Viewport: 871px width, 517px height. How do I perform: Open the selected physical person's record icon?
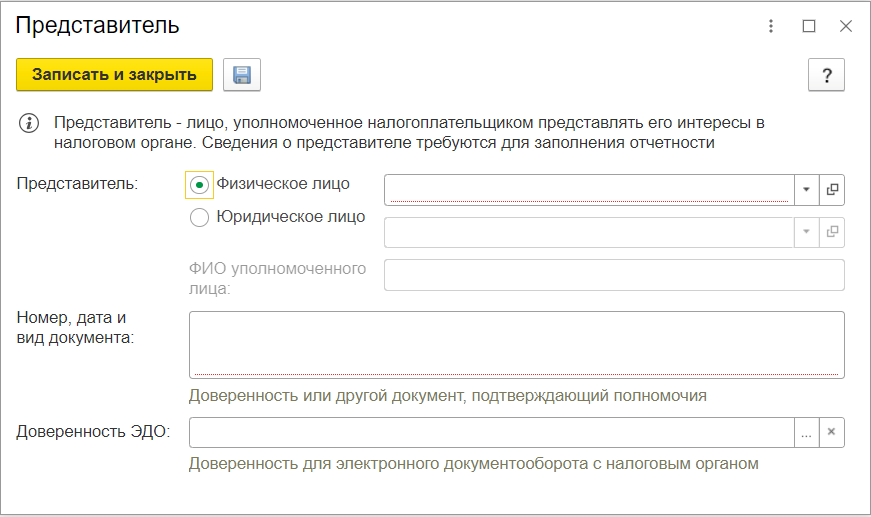[832, 189]
